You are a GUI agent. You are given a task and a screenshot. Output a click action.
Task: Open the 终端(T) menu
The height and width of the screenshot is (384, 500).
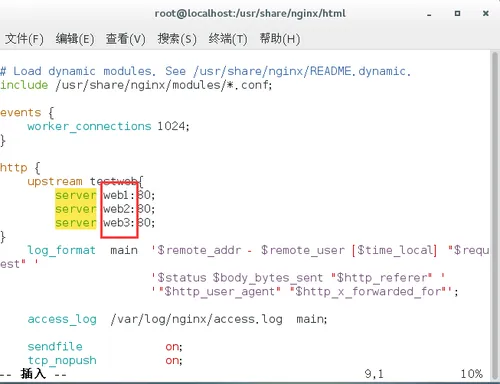[228, 39]
